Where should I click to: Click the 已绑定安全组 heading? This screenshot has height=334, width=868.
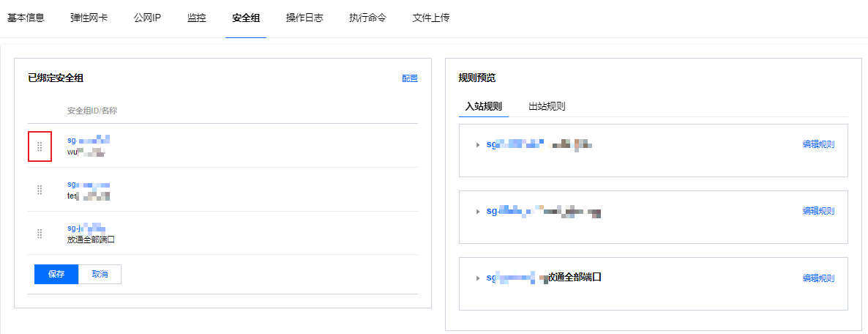click(x=56, y=78)
